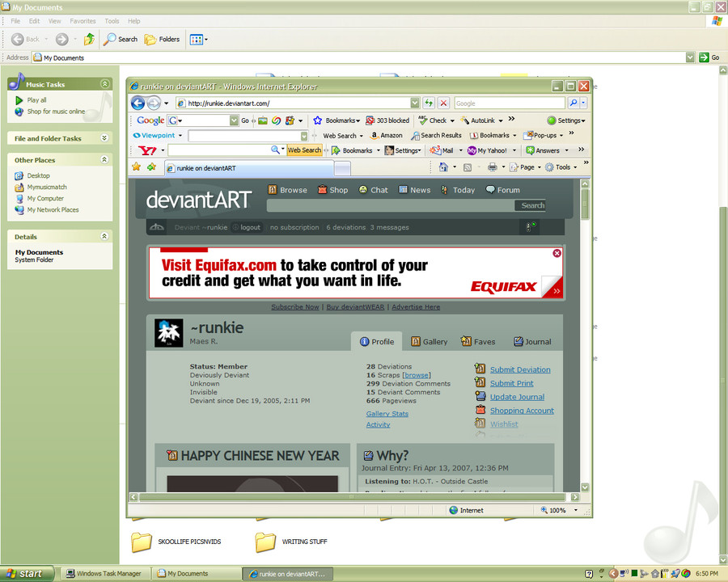The width and height of the screenshot is (728, 582).
Task: Click the 303 blocked popup blocker
Action: (387, 120)
